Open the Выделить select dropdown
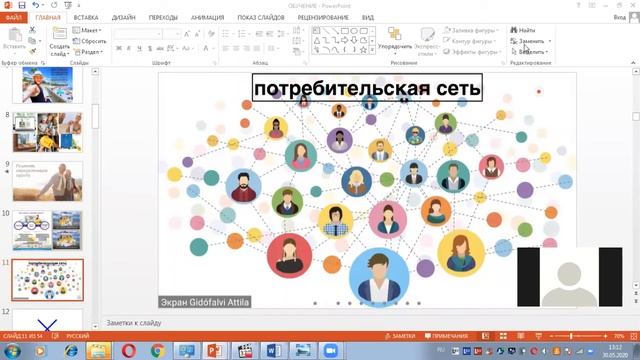The width and height of the screenshot is (640, 360). tap(529, 52)
